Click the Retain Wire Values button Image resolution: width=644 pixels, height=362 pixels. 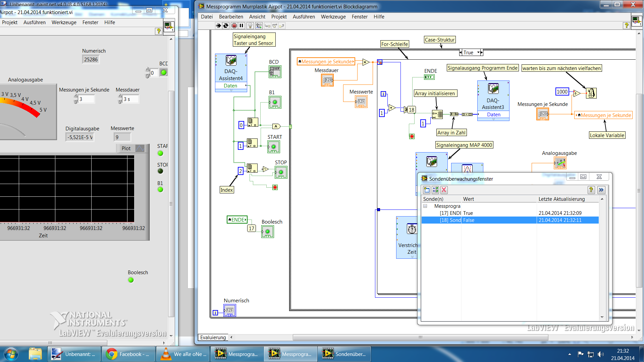(x=259, y=26)
